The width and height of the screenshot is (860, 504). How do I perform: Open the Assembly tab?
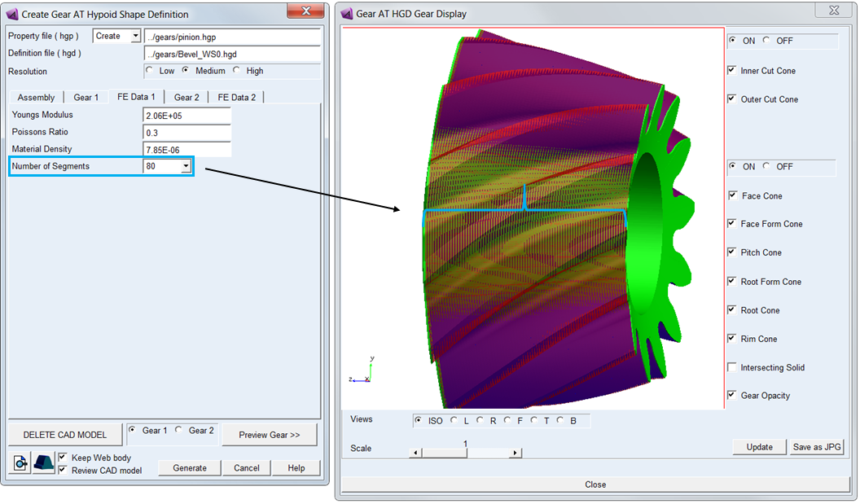36,97
